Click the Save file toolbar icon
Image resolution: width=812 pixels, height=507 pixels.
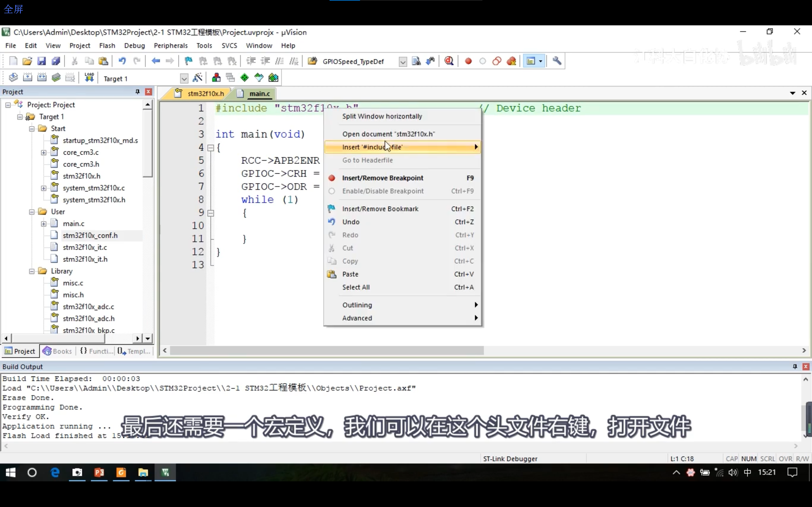(41, 61)
